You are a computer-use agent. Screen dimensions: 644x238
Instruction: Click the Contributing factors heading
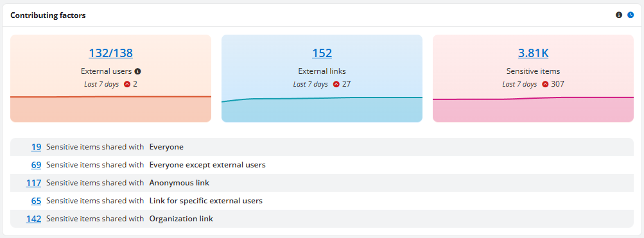tap(48, 15)
